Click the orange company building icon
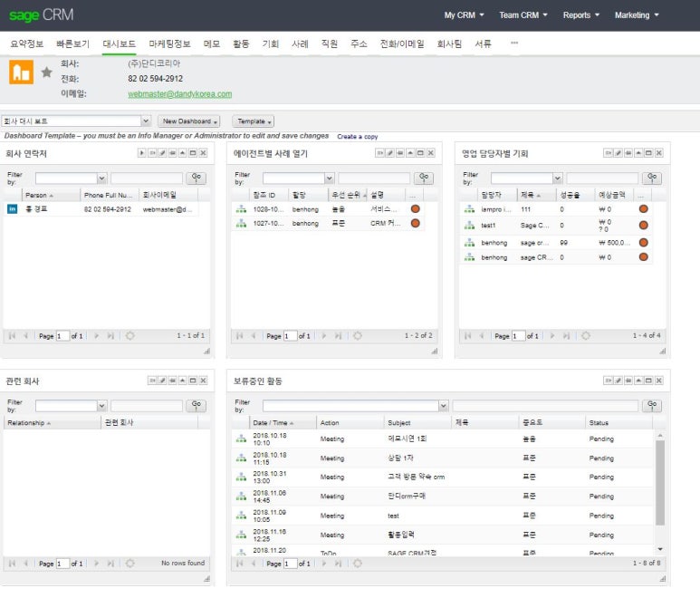Image resolution: width=700 pixels, height=598 pixels. pyautogui.click(x=22, y=72)
